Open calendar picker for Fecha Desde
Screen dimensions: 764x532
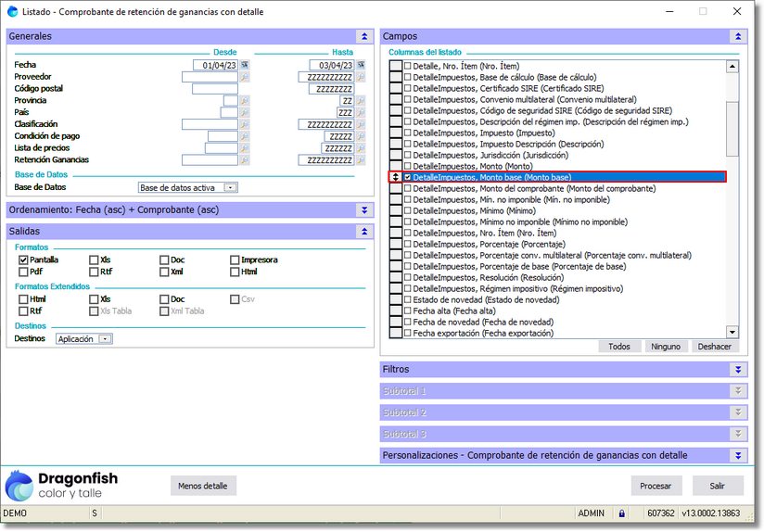[245, 65]
